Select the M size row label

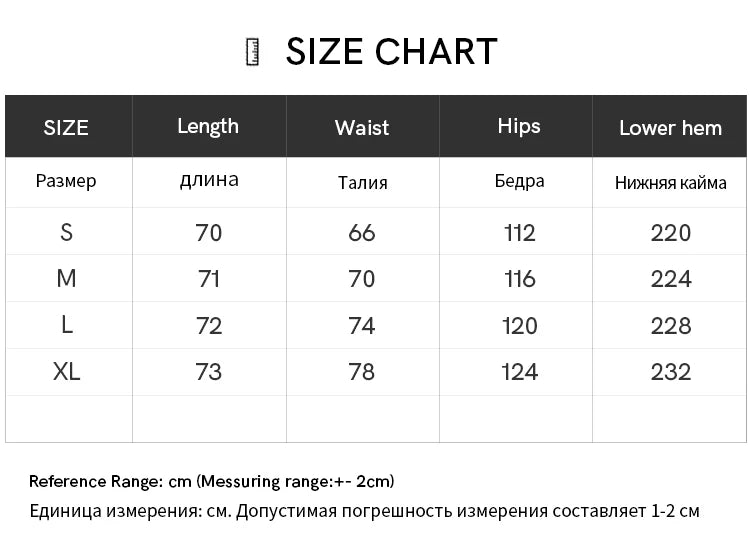click(67, 279)
